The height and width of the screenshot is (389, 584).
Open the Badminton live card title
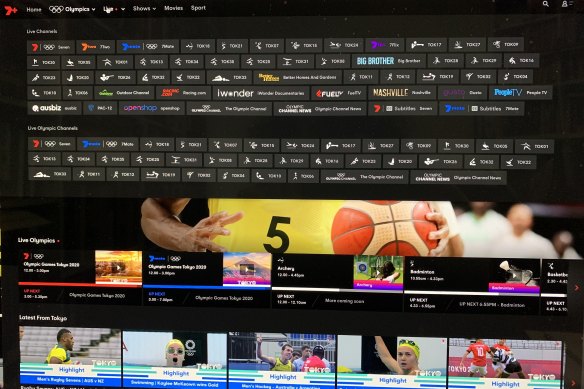422,272
